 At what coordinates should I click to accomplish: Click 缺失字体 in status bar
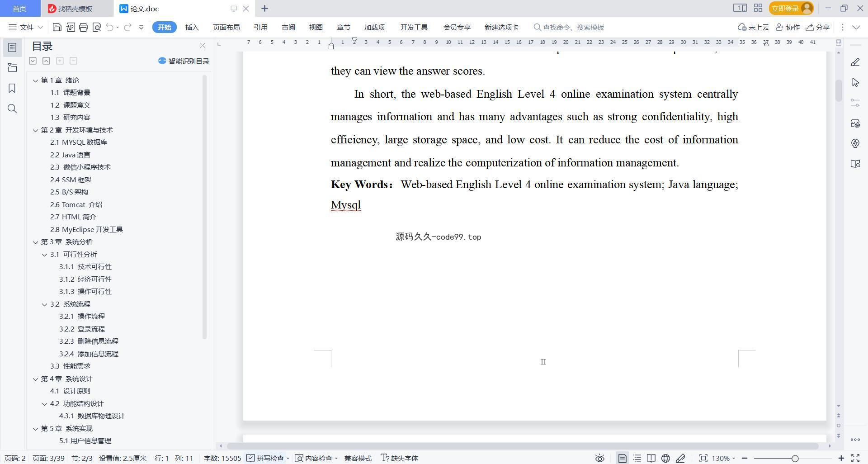(x=400, y=458)
